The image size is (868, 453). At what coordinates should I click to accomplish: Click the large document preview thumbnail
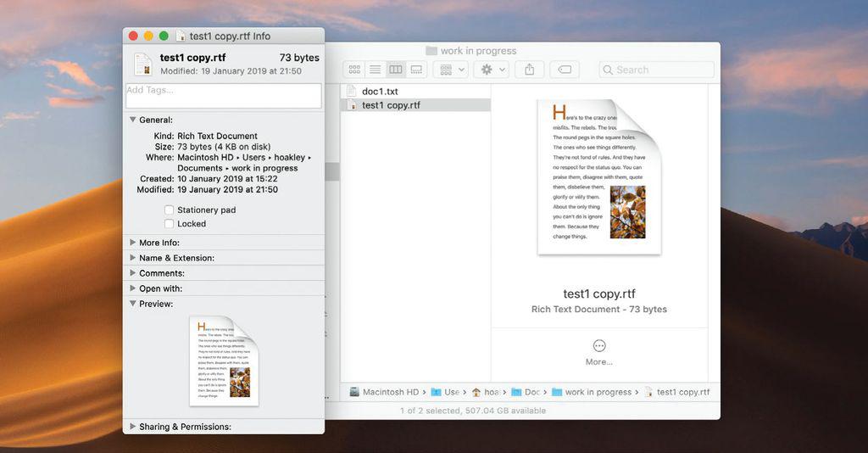(x=599, y=177)
